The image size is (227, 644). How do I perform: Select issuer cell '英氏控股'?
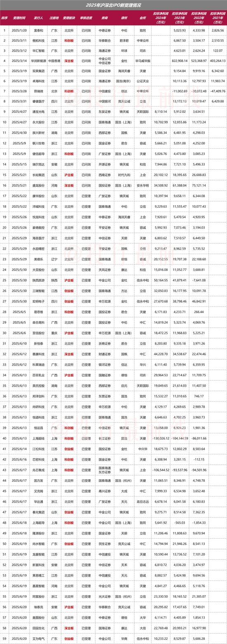tap(38, 386)
